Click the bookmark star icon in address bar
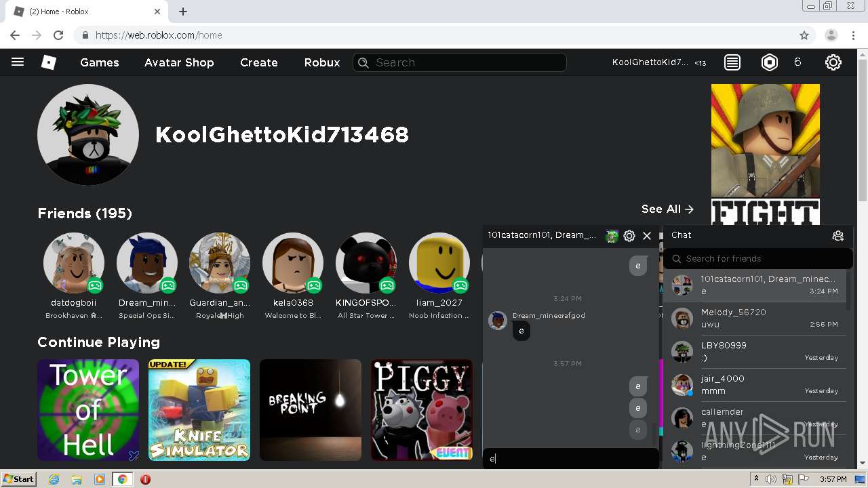Viewport: 868px width, 488px height. click(804, 35)
